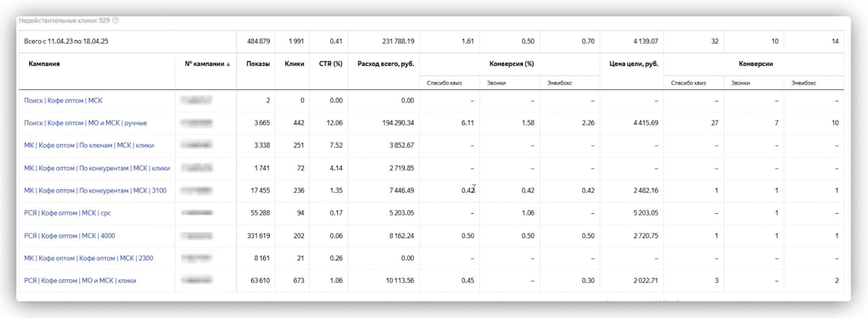The width and height of the screenshot is (868, 318).
Task: Click the help icon beside Недействительные клики
Action: [x=116, y=21]
